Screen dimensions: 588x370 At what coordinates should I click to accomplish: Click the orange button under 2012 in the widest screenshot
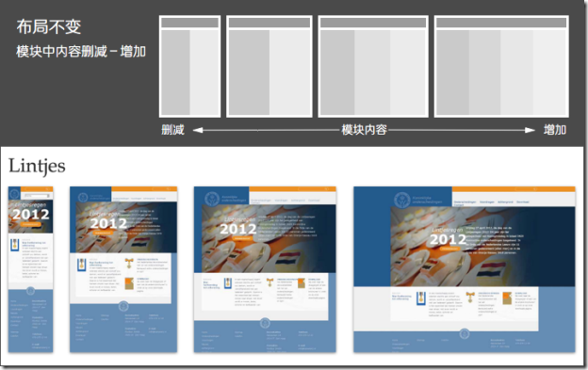[x=449, y=249]
